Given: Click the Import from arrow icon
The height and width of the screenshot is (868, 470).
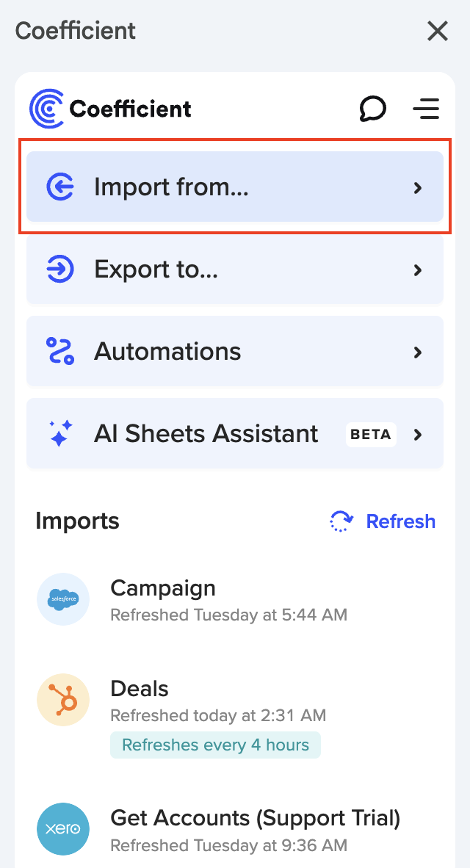Looking at the screenshot, I should coord(60,187).
